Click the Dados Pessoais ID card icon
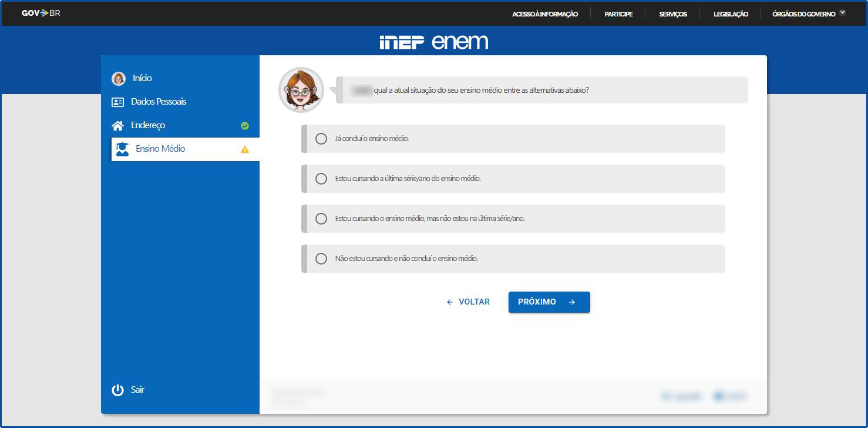 click(x=118, y=102)
